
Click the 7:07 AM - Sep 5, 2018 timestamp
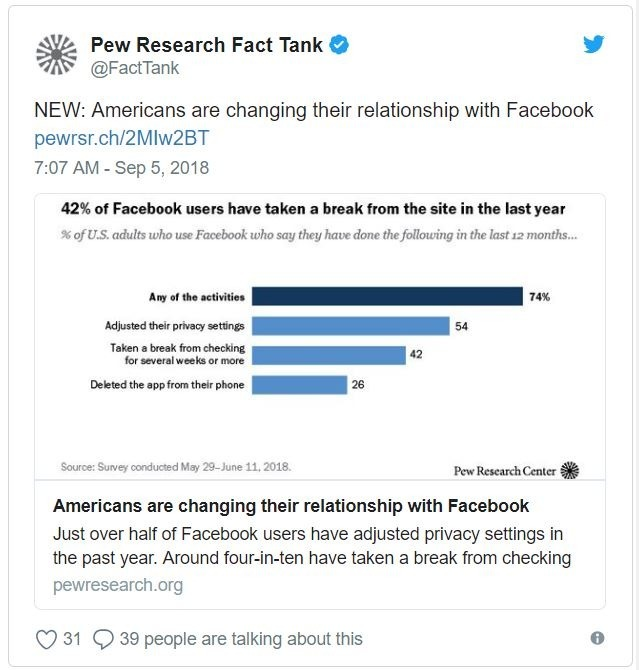(x=121, y=168)
